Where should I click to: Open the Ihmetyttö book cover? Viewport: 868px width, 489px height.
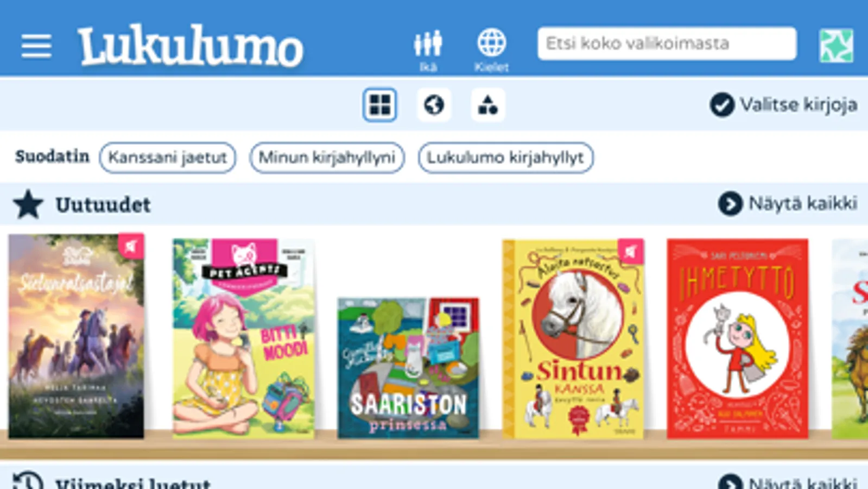point(737,338)
